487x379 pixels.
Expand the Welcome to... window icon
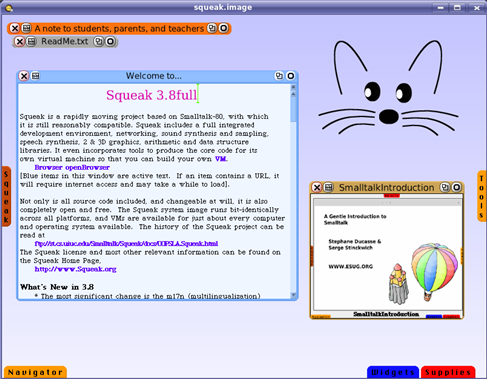click(279, 76)
